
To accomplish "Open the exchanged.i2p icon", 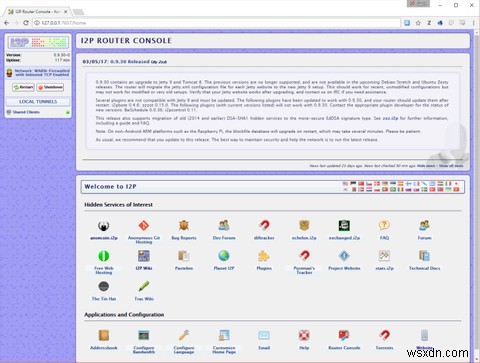I will (x=344, y=226).
